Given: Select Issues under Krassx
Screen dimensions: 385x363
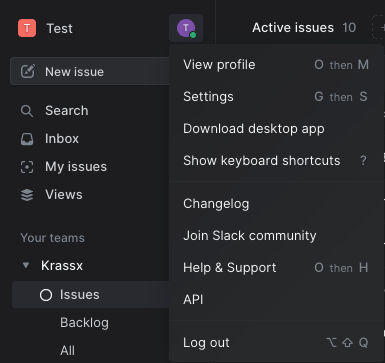Looking at the screenshot, I should (x=91, y=295).
